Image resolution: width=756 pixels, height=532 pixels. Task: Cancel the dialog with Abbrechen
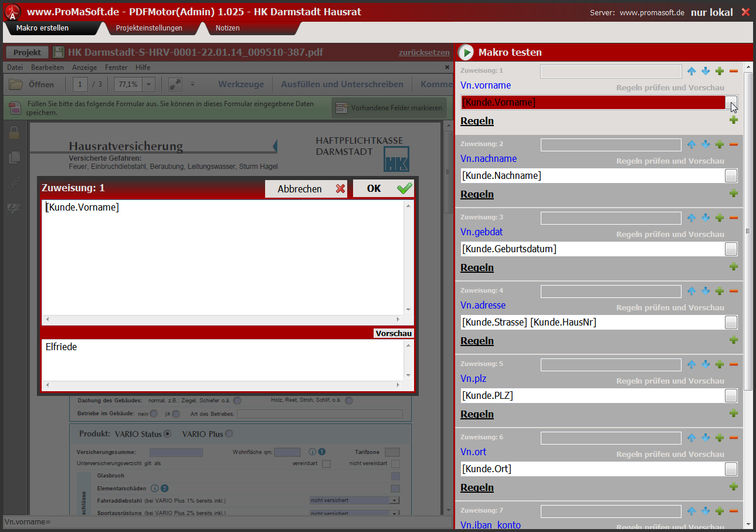(x=306, y=188)
